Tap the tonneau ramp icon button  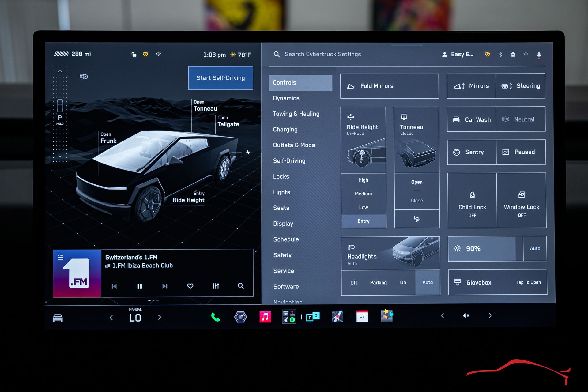pos(417,219)
